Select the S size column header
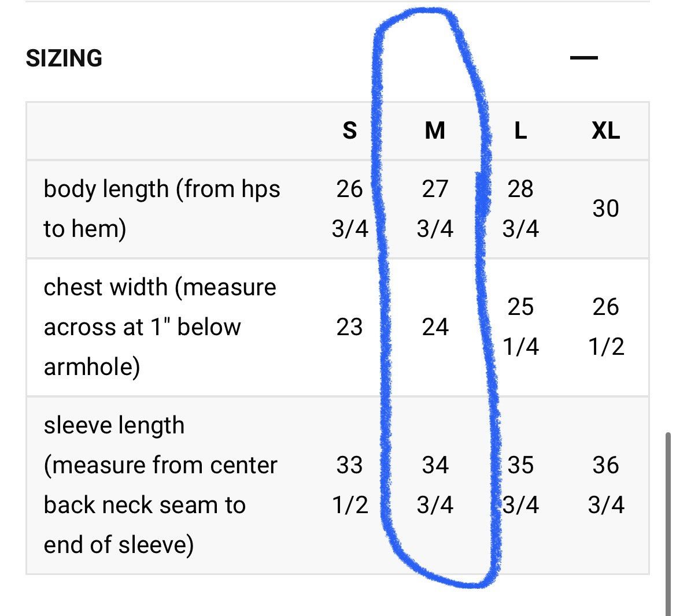This screenshot has width=676, height=616. [x=350, y=130]
